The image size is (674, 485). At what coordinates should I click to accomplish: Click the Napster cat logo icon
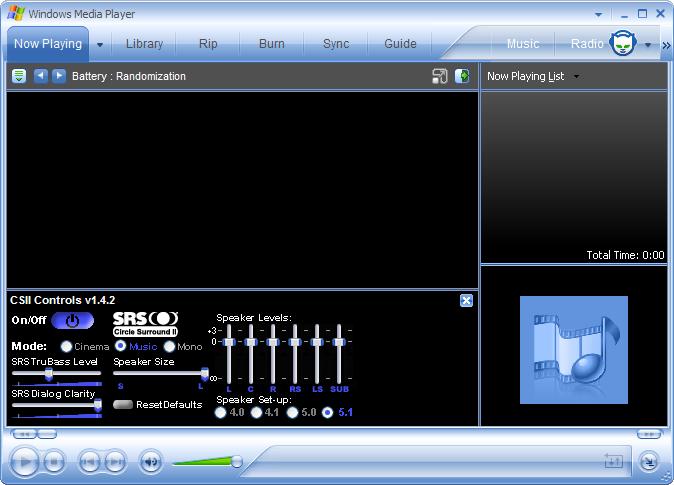(x=623, y=43)
